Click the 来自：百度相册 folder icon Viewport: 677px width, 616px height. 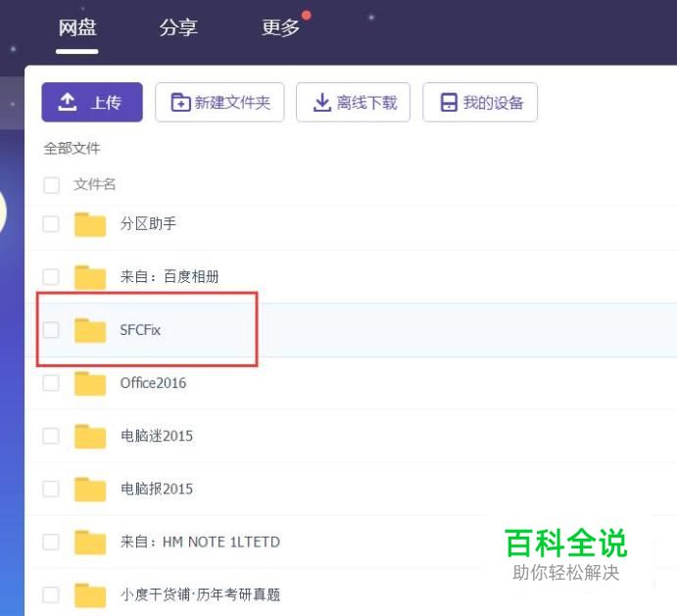[90, 277]
